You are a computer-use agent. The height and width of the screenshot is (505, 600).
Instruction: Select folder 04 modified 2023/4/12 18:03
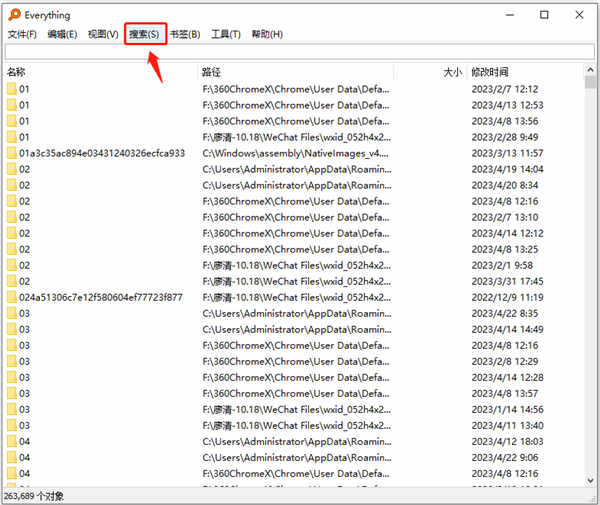[18, 441]
